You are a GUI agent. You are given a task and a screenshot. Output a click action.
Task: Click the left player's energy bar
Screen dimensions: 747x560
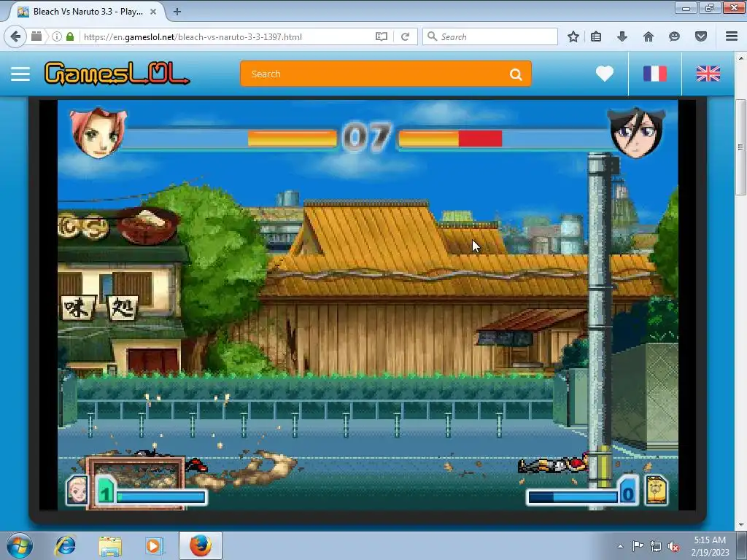point(161,497)
